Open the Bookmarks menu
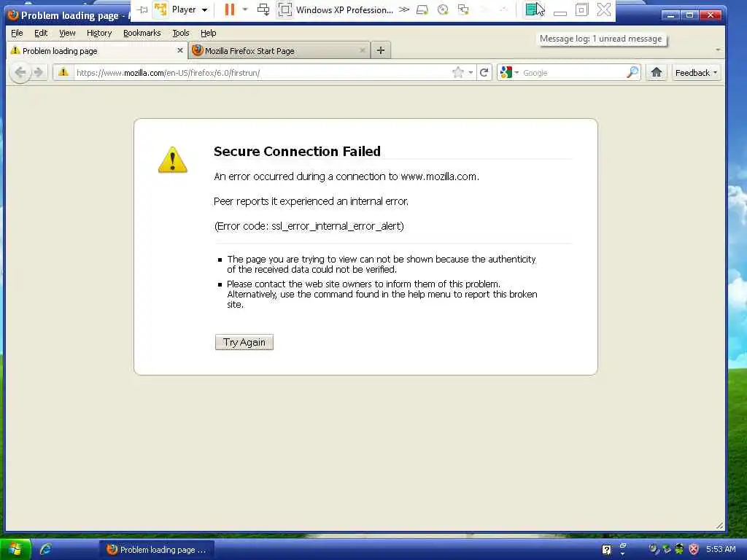Image resolution: width=747 pixels, height=560 pixels. tap(142, 33)
